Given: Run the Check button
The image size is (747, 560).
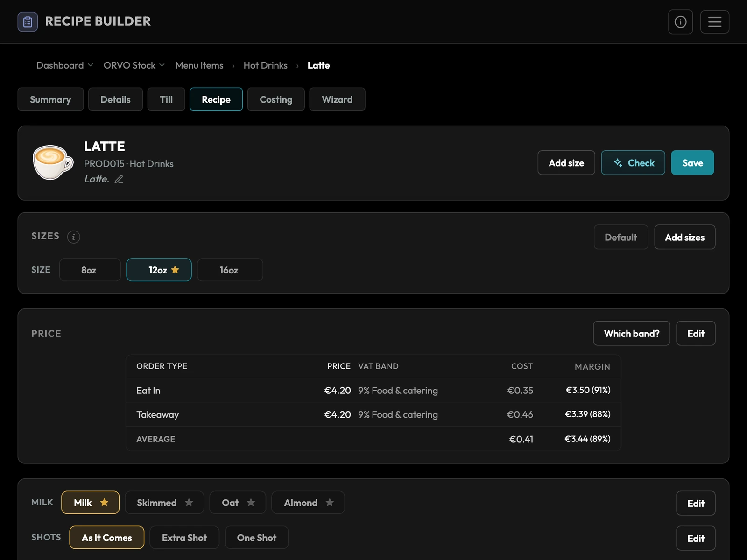Looking at the screenshot, I should pyautogui.click(x=633, y=163).
